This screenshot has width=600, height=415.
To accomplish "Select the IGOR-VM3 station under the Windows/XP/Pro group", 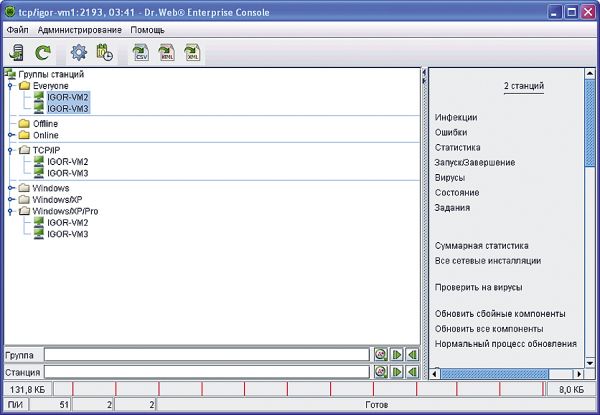I will point(67,234).
